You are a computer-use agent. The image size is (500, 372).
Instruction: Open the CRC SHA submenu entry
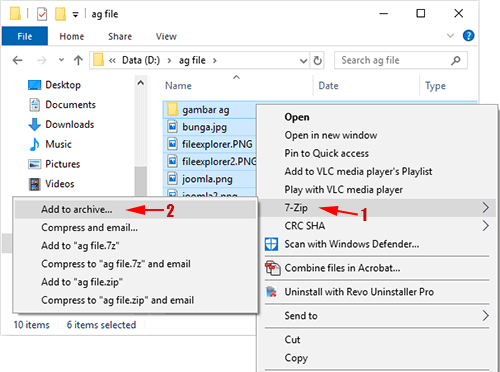pos(377,226)
